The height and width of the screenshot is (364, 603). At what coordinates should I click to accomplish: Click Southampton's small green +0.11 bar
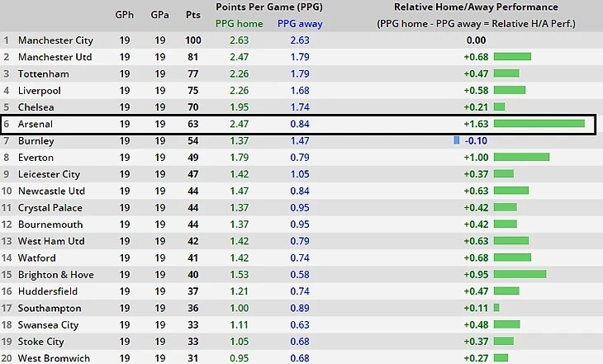point(496,308)
